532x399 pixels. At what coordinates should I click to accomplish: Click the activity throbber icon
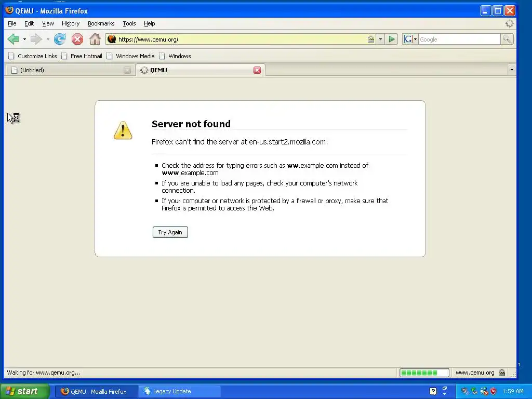[x=509, y=23]
